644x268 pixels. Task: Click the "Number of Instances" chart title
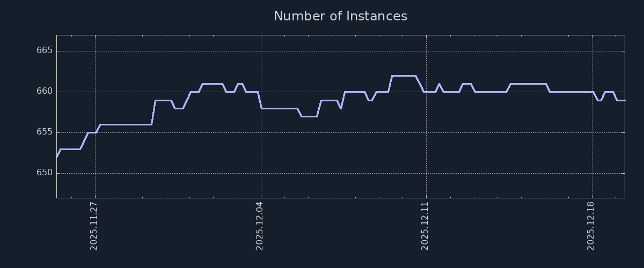click(340, 17)
